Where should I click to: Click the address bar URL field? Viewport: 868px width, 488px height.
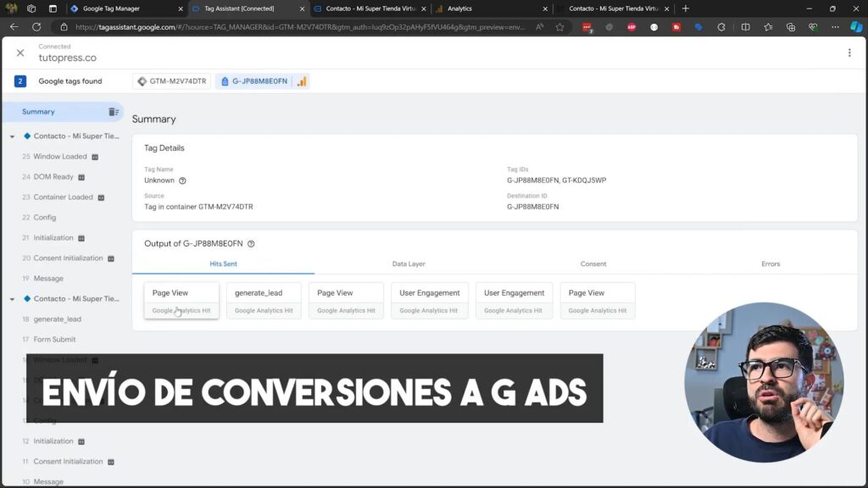coord(300,27)
